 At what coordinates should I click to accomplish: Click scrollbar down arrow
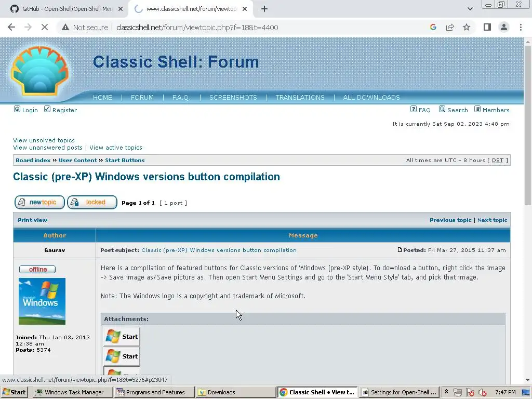pos(528,380)
